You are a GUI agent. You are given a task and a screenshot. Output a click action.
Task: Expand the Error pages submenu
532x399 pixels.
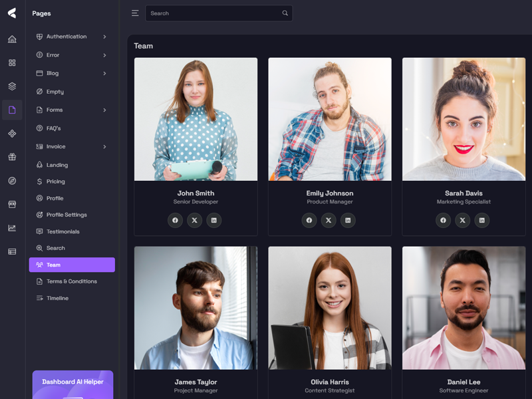click(104, 55)
